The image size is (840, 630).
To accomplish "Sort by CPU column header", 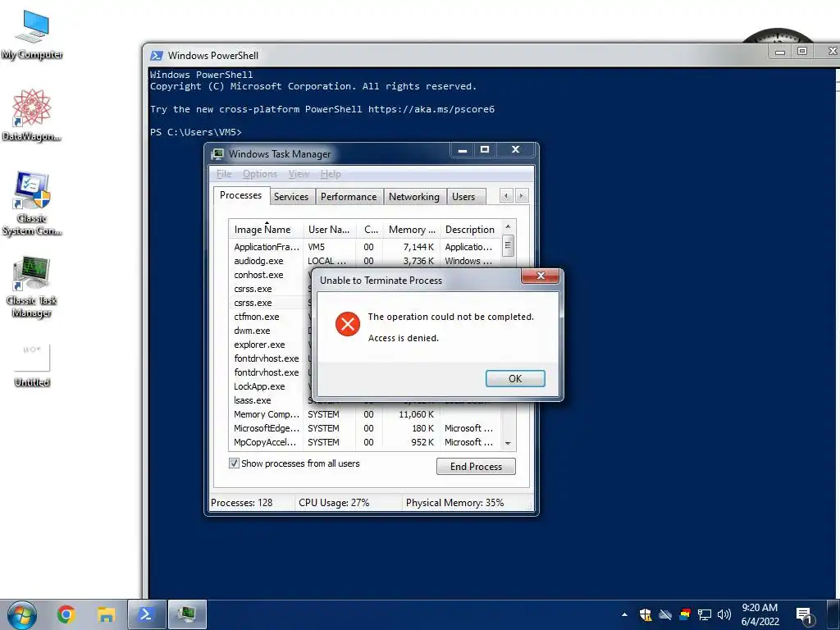I will pos(370,230).
